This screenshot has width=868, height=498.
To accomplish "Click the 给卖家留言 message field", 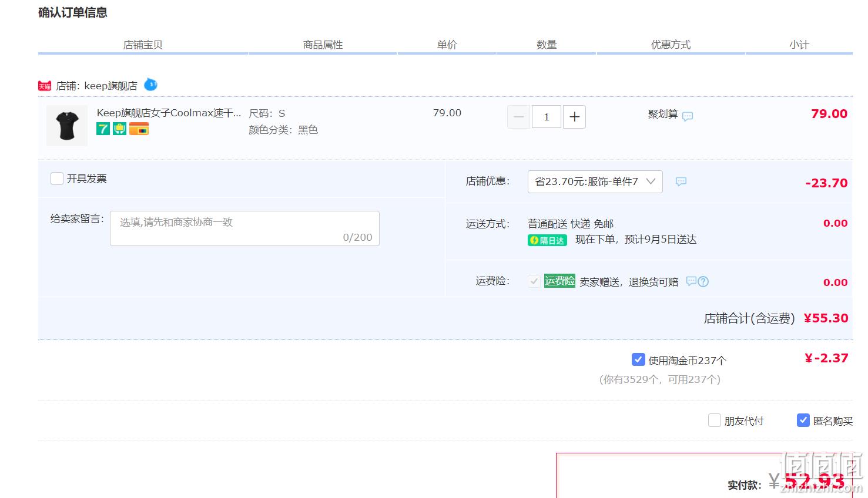I will [x=244, y=228].
